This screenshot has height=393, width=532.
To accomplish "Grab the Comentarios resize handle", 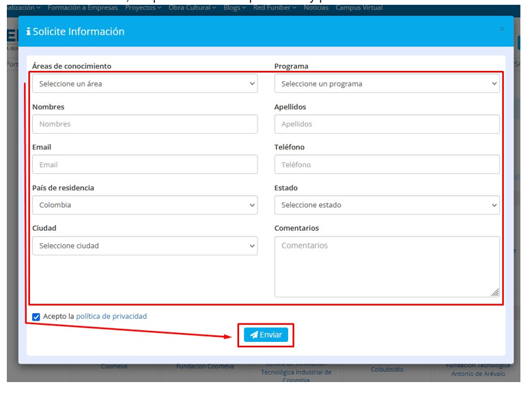I will pos(494,292).
